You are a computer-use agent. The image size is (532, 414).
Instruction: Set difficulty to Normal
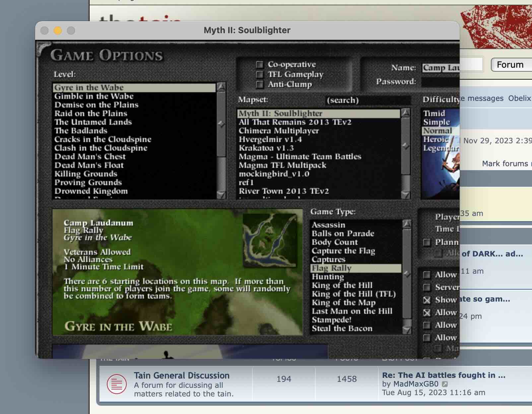[440, 131]
